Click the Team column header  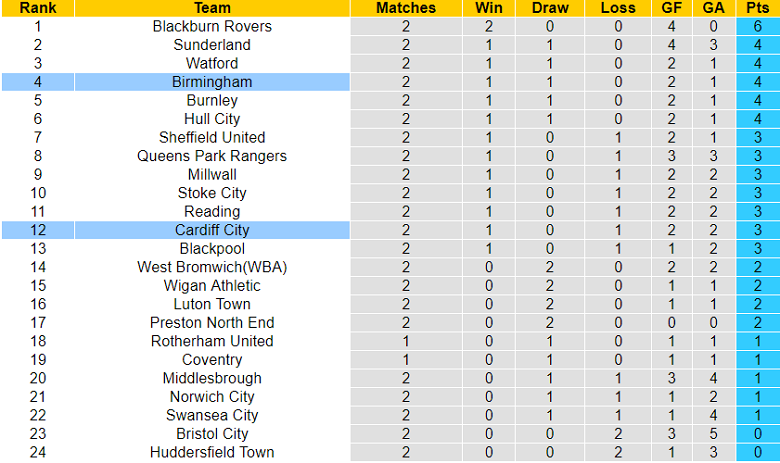[212, 8]
